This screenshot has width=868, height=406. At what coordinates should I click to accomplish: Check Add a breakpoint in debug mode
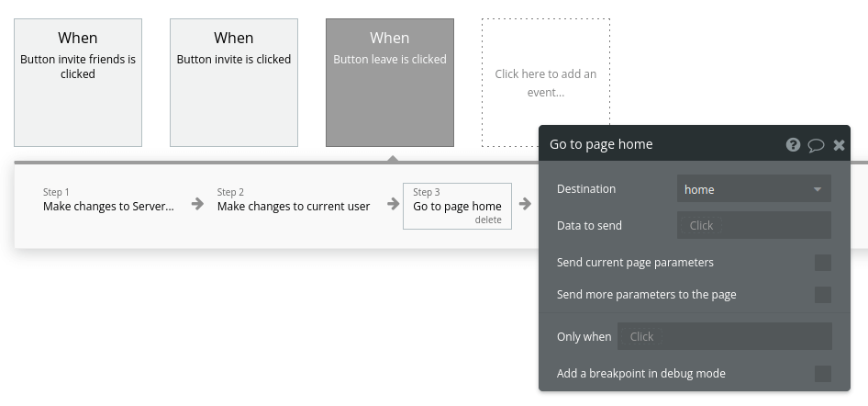coord(822,374)
